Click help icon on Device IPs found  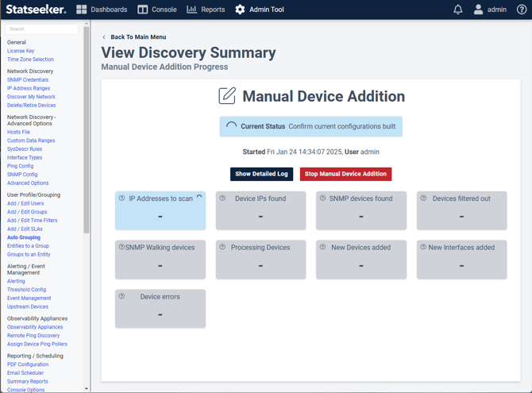222,198
